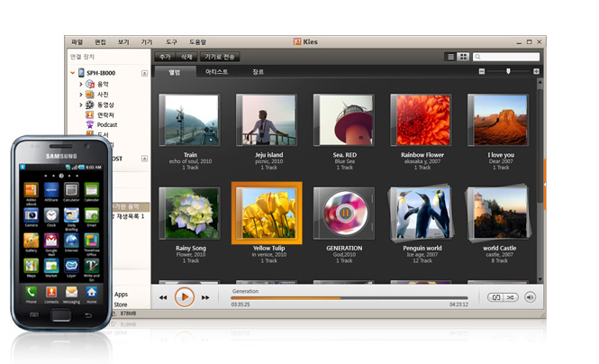Toggle the repeat playback button

click(496, 296)
